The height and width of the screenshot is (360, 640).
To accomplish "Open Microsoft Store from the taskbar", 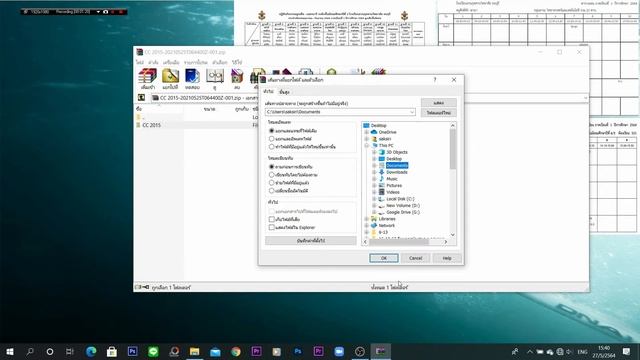I will click(x=111, y=351).
